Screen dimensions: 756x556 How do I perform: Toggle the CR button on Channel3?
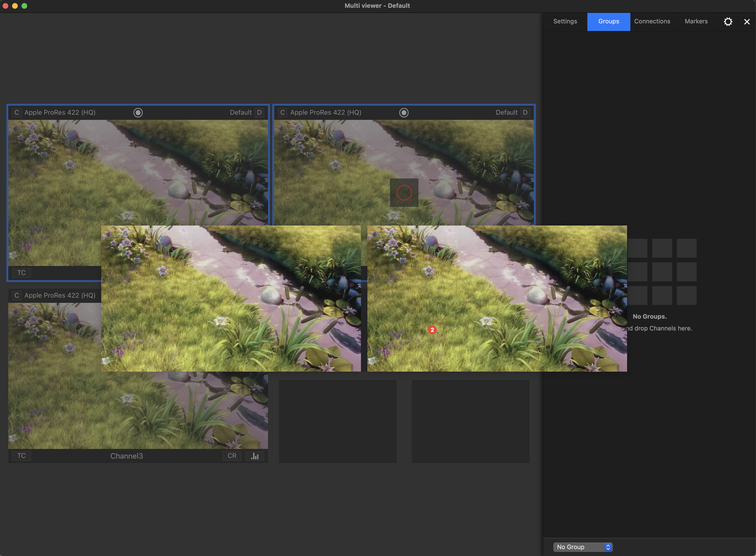(x=232, y=456)
